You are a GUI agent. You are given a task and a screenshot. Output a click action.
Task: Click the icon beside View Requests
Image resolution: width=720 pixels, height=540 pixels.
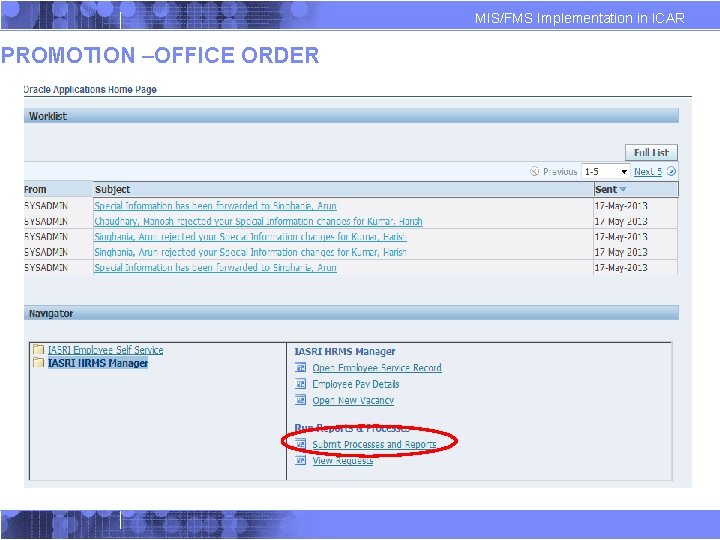tap(300, 460)
